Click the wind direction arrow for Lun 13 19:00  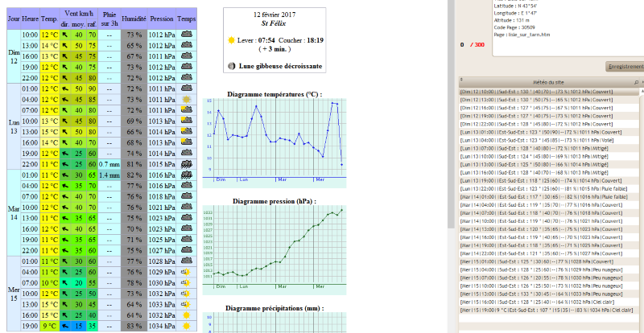tap(65, 153)
